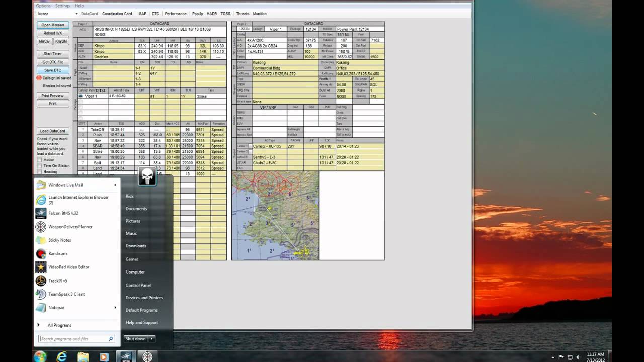Open the Options menu

tap(43, 6)
